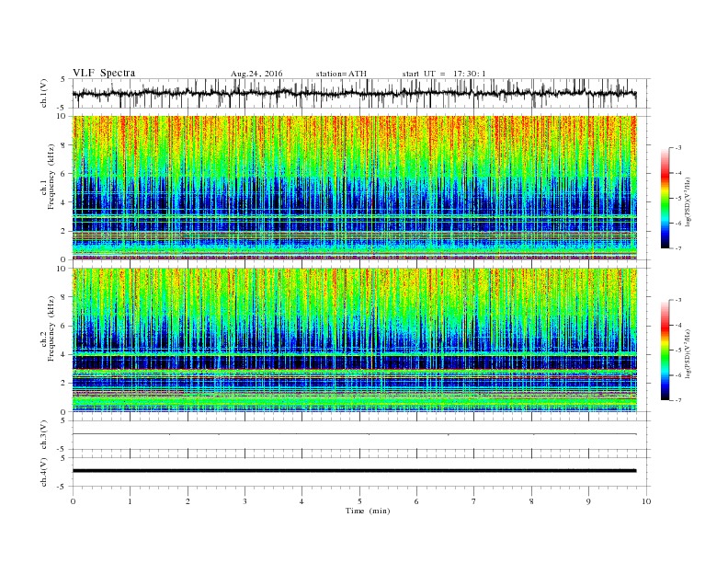Viewport: 728px width, 563px height.
Task: Click the '4' kHz tick on ch.2 axis
Action: [64, 355]
